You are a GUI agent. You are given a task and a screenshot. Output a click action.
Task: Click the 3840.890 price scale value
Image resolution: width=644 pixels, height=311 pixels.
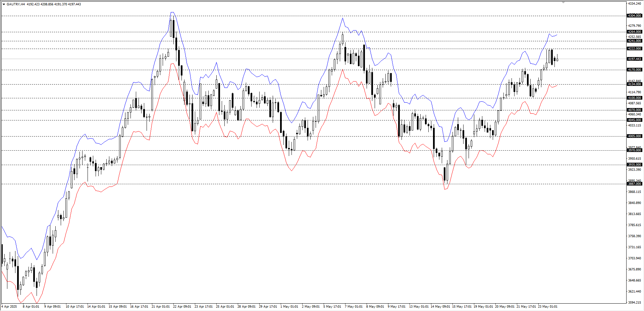point(634,203)
